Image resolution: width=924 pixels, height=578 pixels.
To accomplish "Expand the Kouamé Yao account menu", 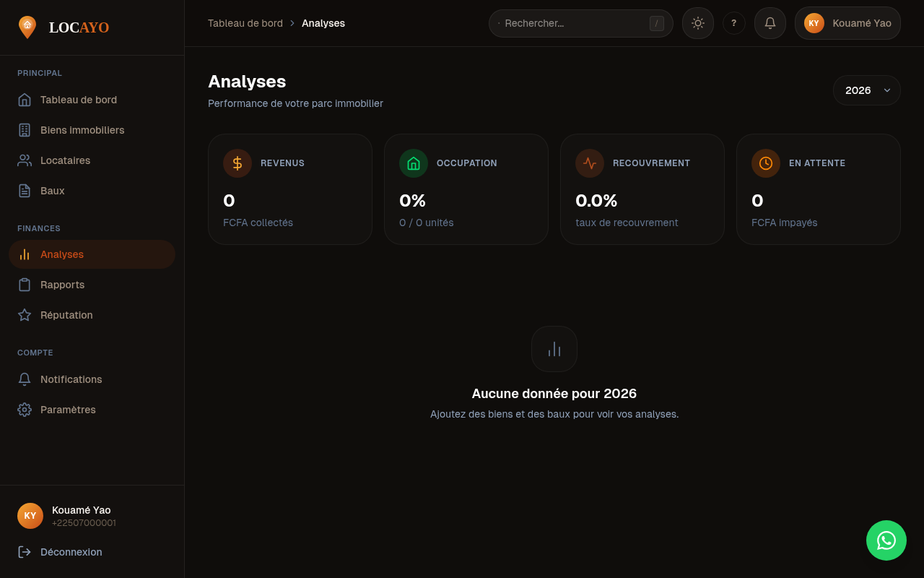I will [847, 23].
